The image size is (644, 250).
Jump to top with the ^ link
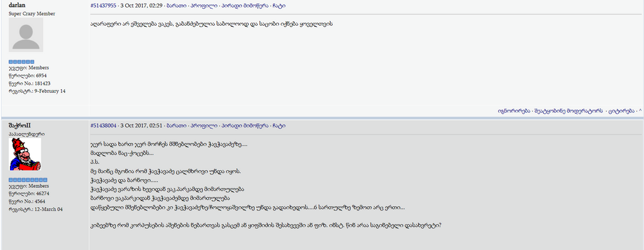coord(640,111)
